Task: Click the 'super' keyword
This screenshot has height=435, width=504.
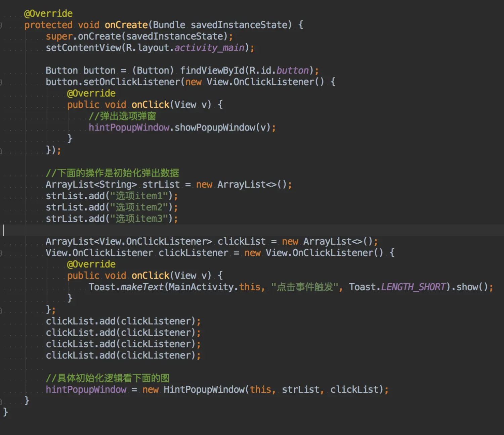Action: pyautogui.click(x=59, y=36)
